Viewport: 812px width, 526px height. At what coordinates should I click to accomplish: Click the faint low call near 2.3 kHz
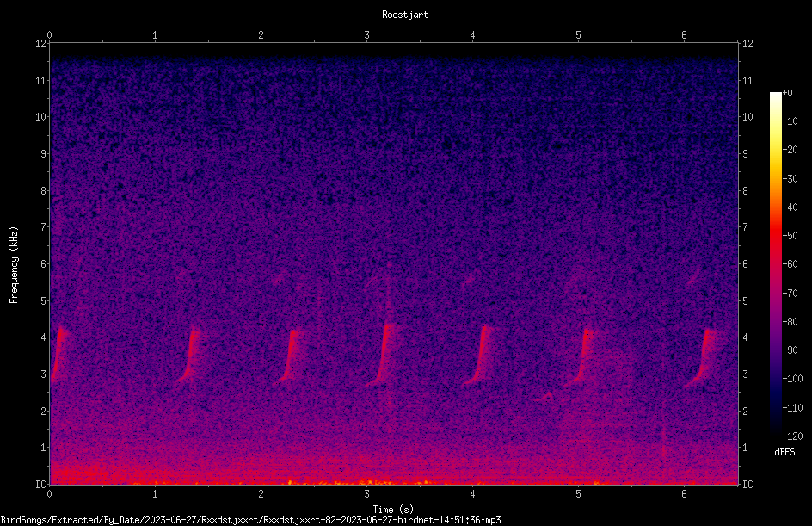pos(544,397)
